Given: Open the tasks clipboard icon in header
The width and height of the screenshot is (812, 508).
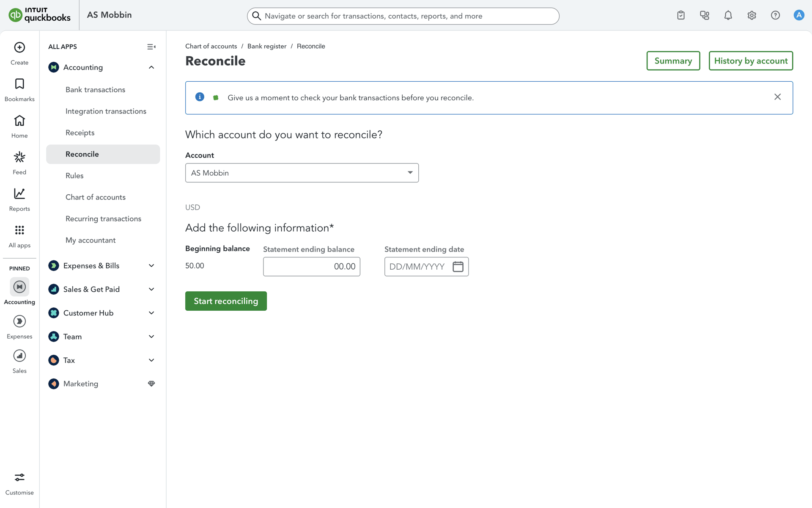Looking at the screenshot, I should click(x=681, y=15).
